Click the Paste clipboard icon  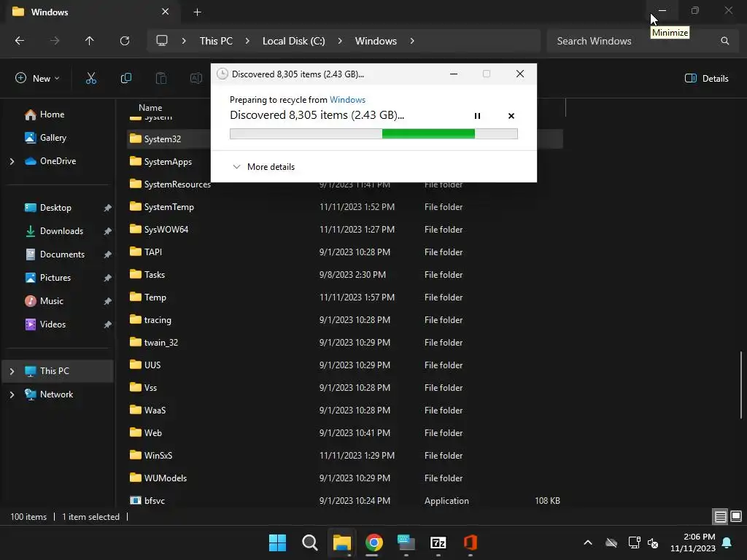(x=161, y=78)
